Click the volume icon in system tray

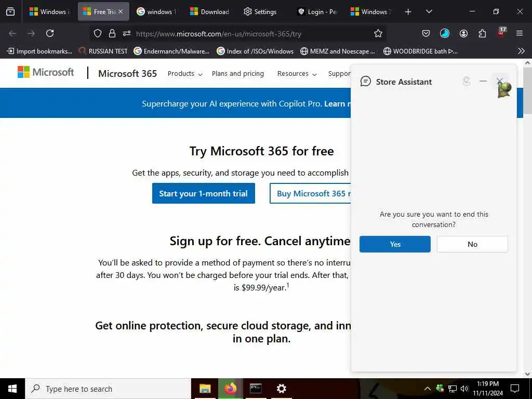pos(464,389)
